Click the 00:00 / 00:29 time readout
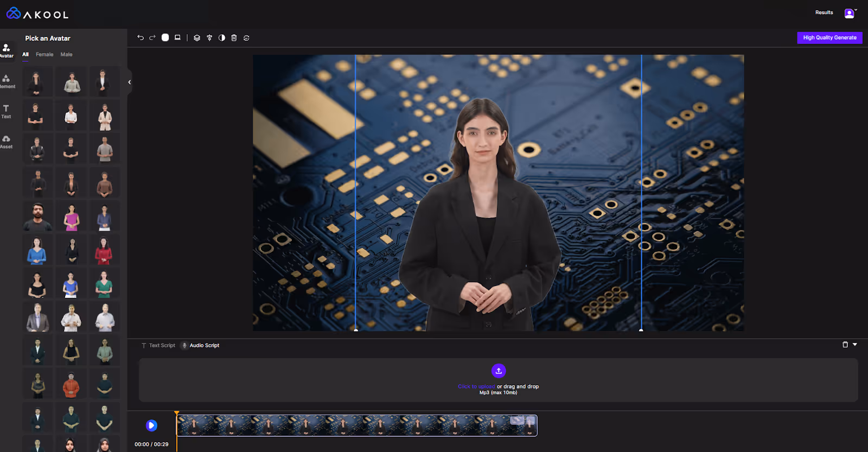Viewport: 868px width, 452px height. [151, 444]
